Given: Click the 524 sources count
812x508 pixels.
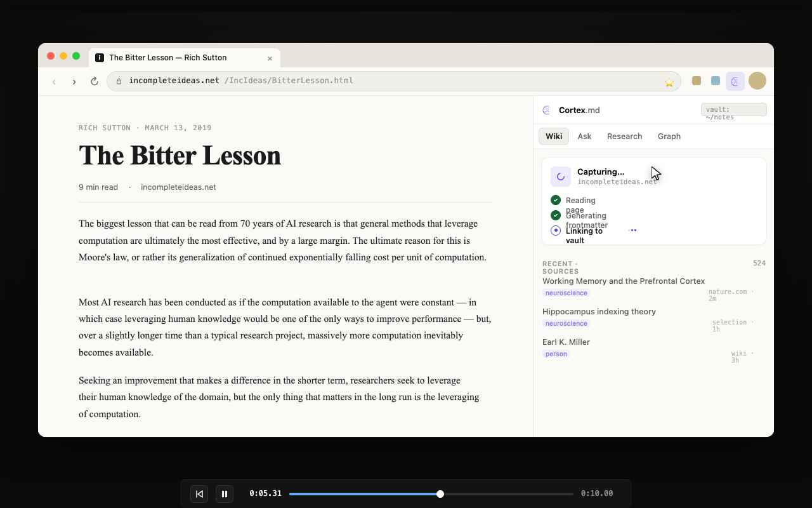Looking at the screenshot, I should (x=759, y=263).
